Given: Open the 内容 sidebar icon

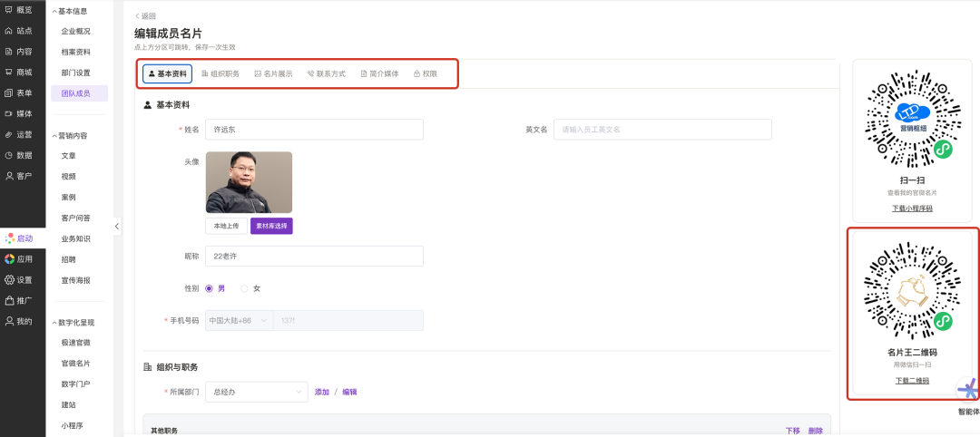Looking at the screenshot, I should click(9, 51).
